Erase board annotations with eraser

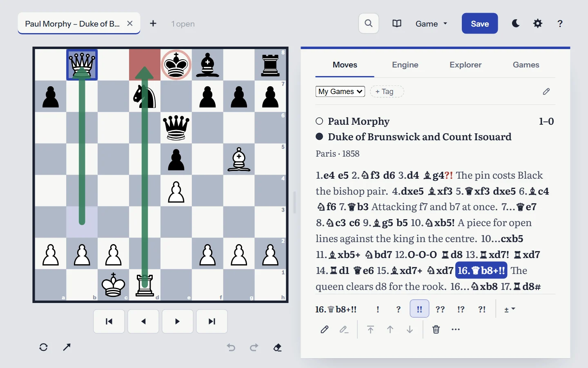point(277,348)
